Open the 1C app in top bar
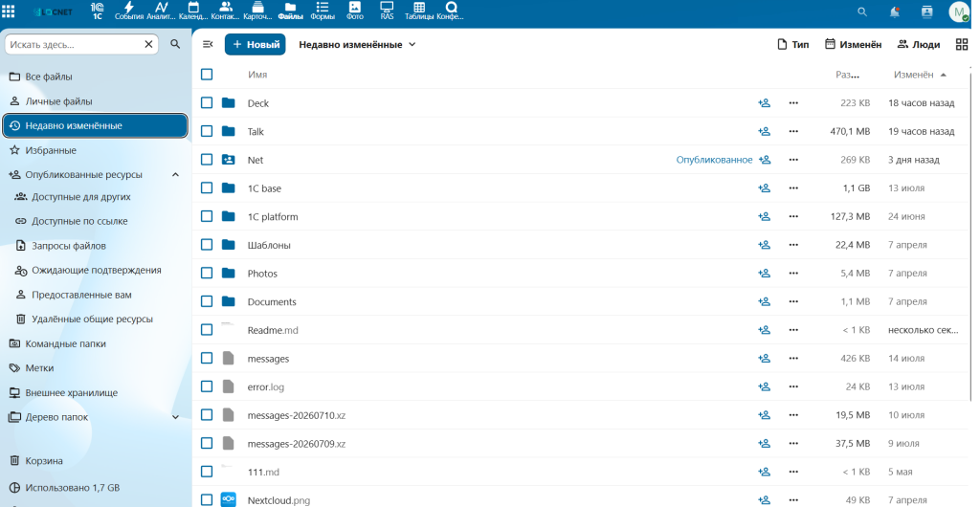The width and height of the screenshot is (980, 507). coord(97,11)
